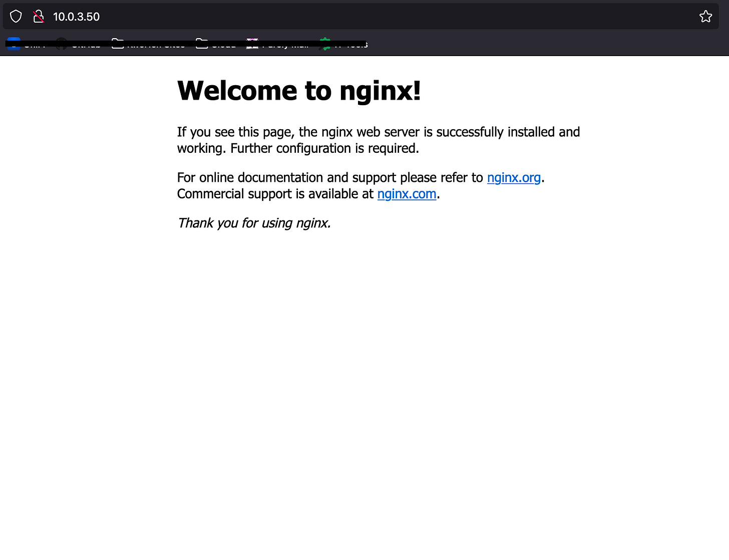Click the 'Welcome to nginx!' heading
This screenshot has height=560, width=729.
tap(299, 91)
